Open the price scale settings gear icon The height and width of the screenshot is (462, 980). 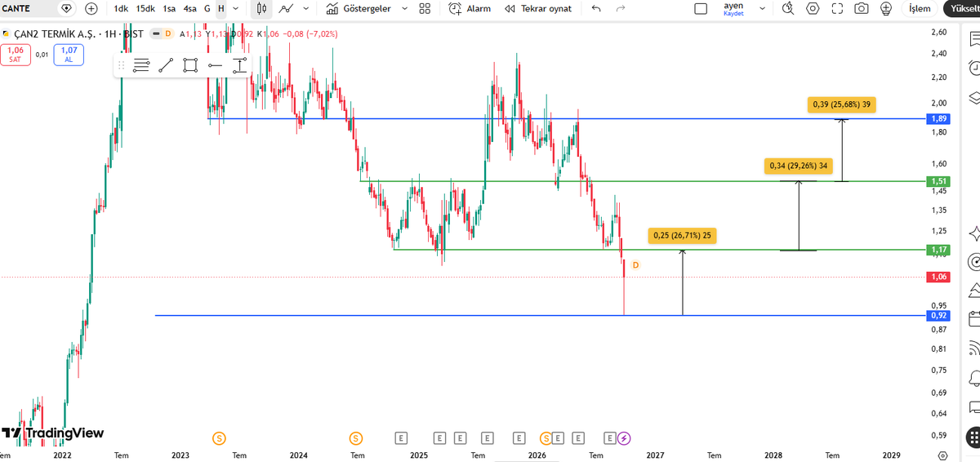(x=942, y=455)
